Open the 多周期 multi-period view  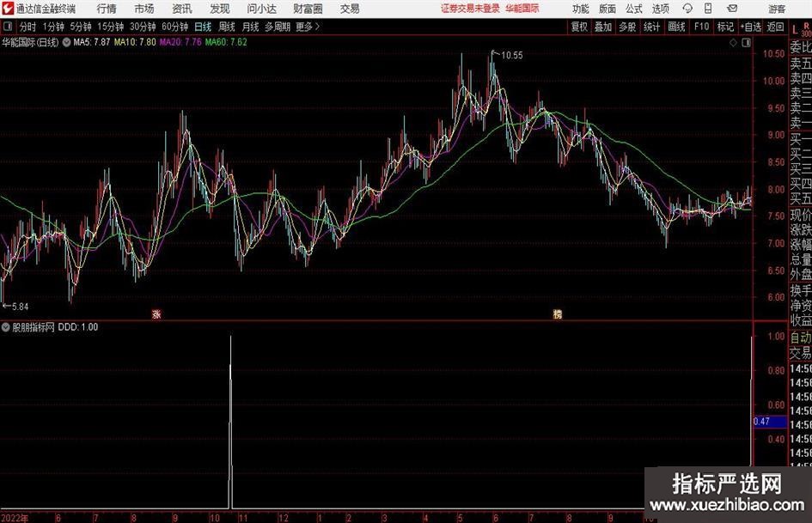(x=278, y=27)
